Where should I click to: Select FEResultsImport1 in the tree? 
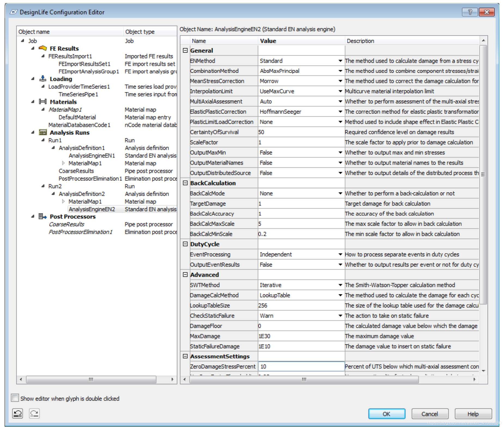70,56
